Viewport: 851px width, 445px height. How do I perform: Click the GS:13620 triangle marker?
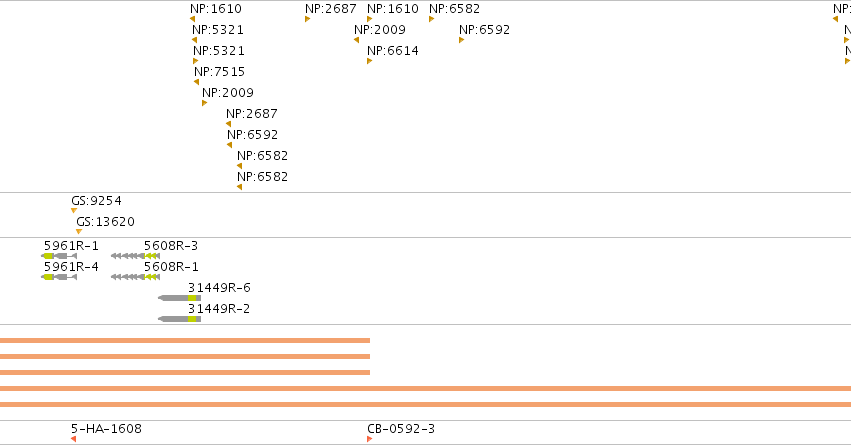pos(79,232)
